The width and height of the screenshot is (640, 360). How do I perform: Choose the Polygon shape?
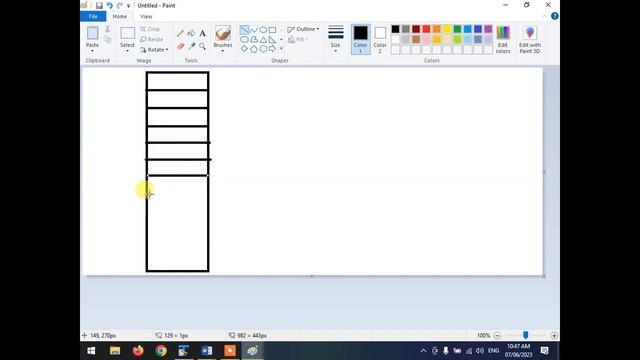click(253, 40)
